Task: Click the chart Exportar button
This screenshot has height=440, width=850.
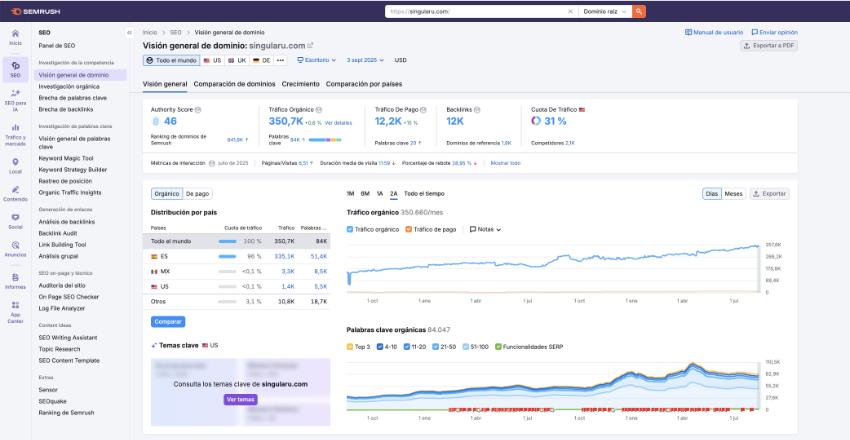Action: pos(770,193)
